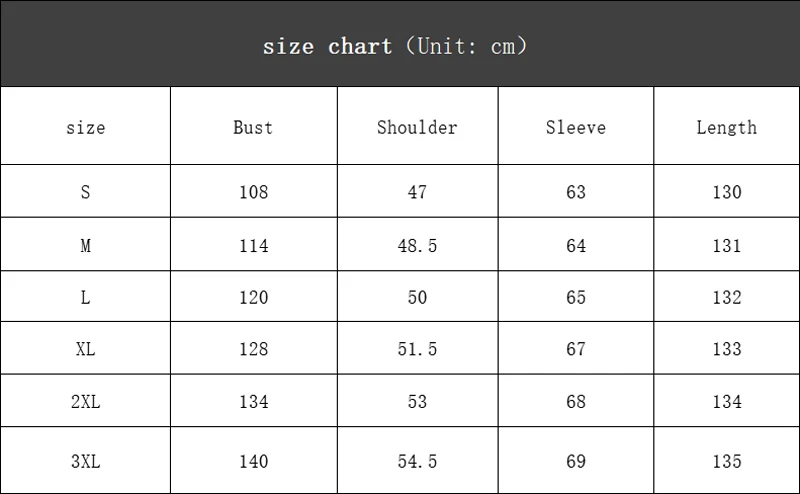
Task: Select the Shoulder column header
Action: 417,127
